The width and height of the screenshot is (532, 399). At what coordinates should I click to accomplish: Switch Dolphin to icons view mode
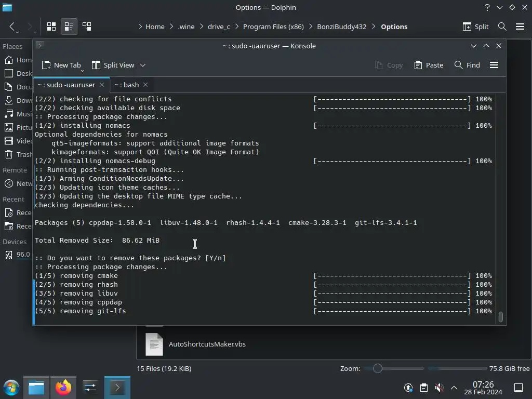pos(51,26)
